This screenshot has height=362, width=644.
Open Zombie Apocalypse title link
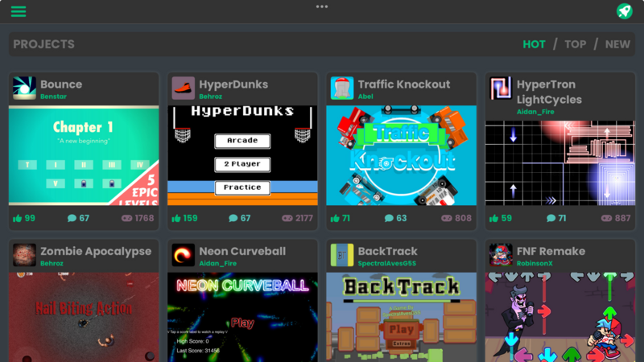(x=96, y=251)
